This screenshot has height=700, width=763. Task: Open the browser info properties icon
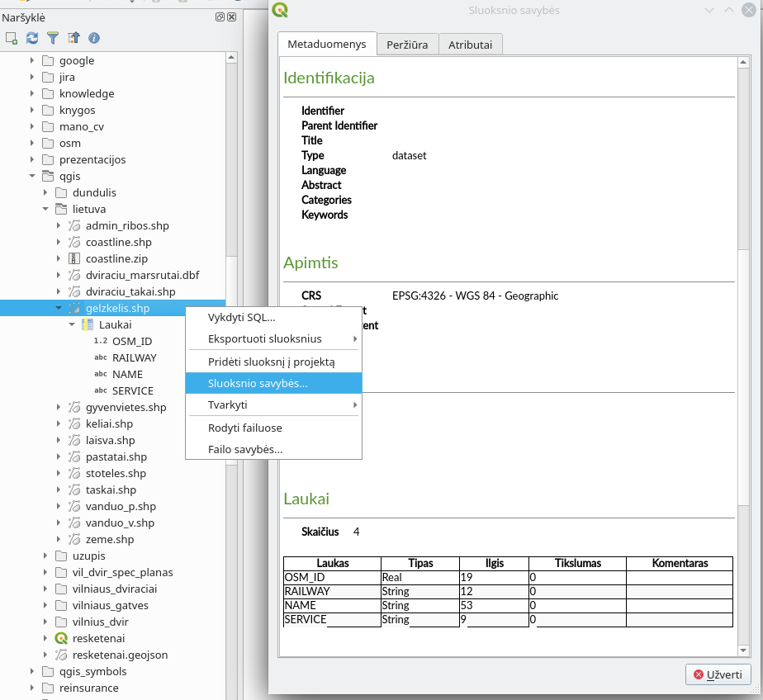[94, 38]
